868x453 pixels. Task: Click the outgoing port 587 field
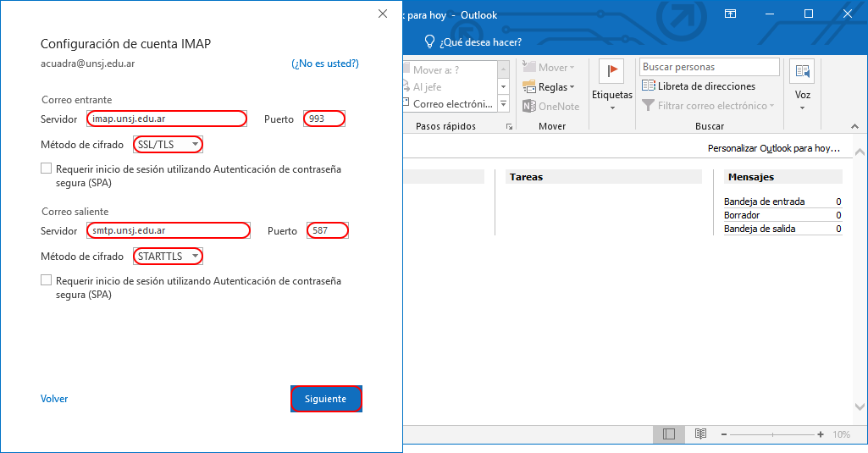(x=328, y=230)
